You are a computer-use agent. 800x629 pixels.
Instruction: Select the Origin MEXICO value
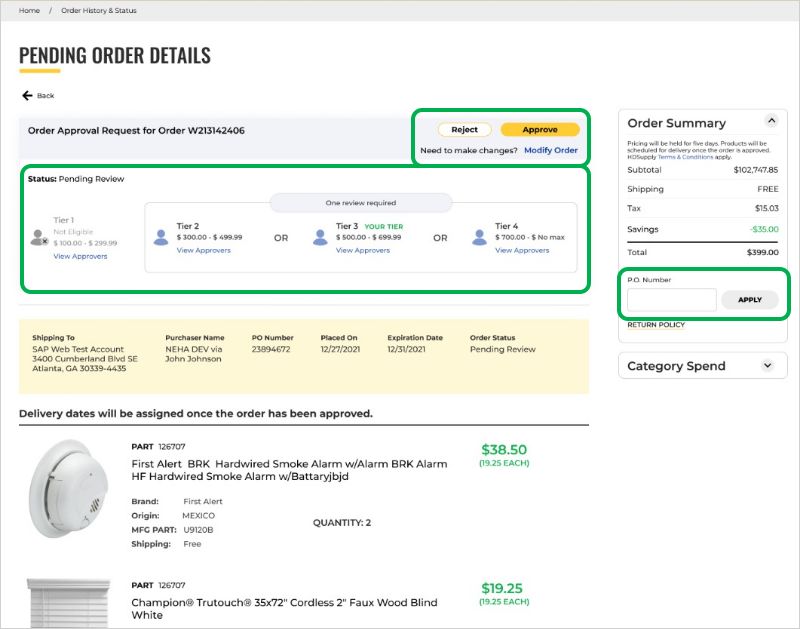[x=198, y=515]
